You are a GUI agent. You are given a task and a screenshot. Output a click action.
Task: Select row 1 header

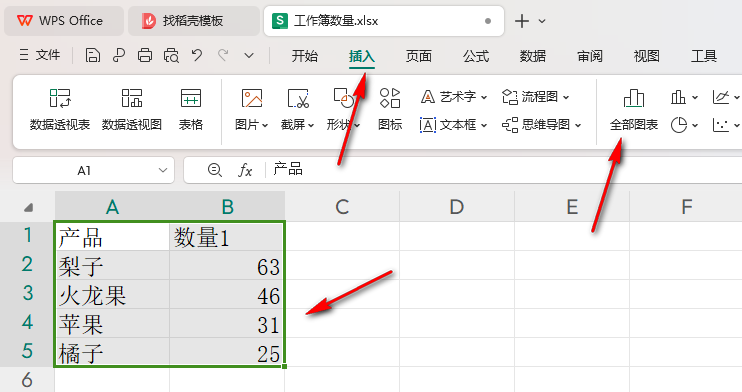click(27, 236)
